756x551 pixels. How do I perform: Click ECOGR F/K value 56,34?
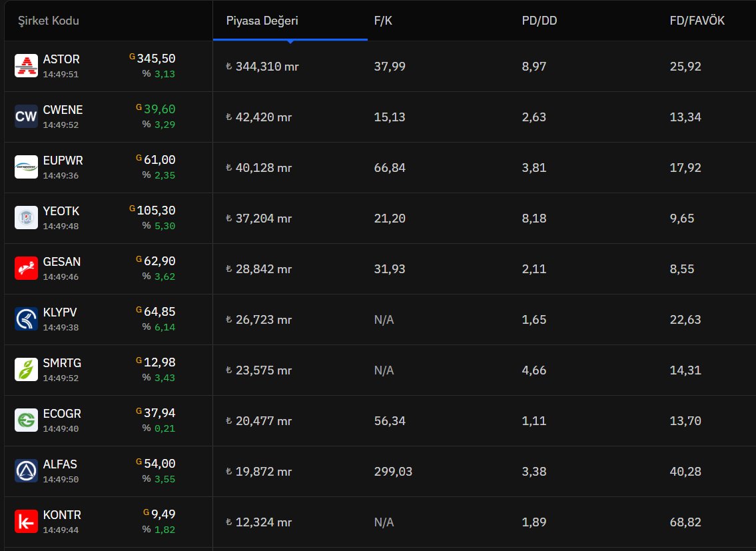tap(390, 421)
